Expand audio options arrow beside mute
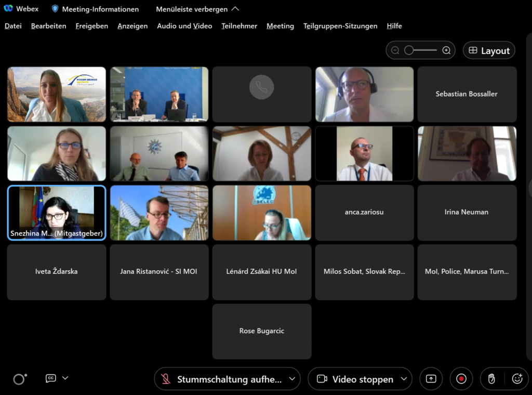The width and height of the screenshot is (532, 395). tap(292, 379)
